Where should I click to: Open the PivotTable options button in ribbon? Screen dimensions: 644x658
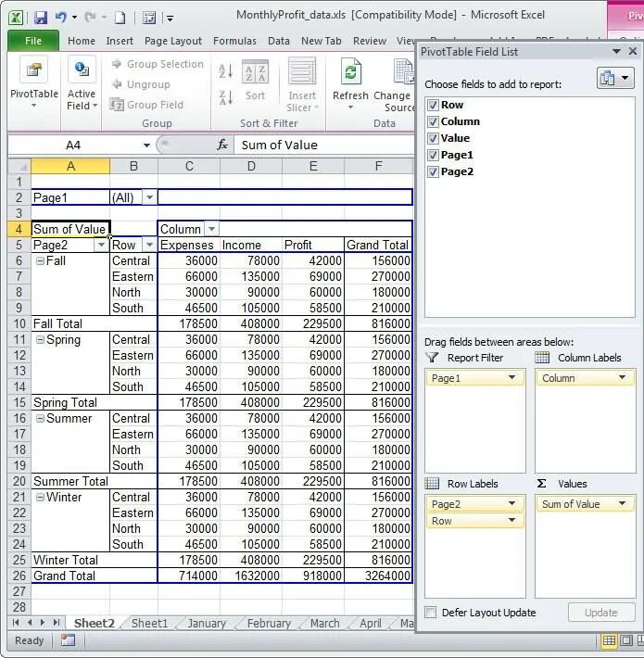pyautogui.click(x=34, y=82)
